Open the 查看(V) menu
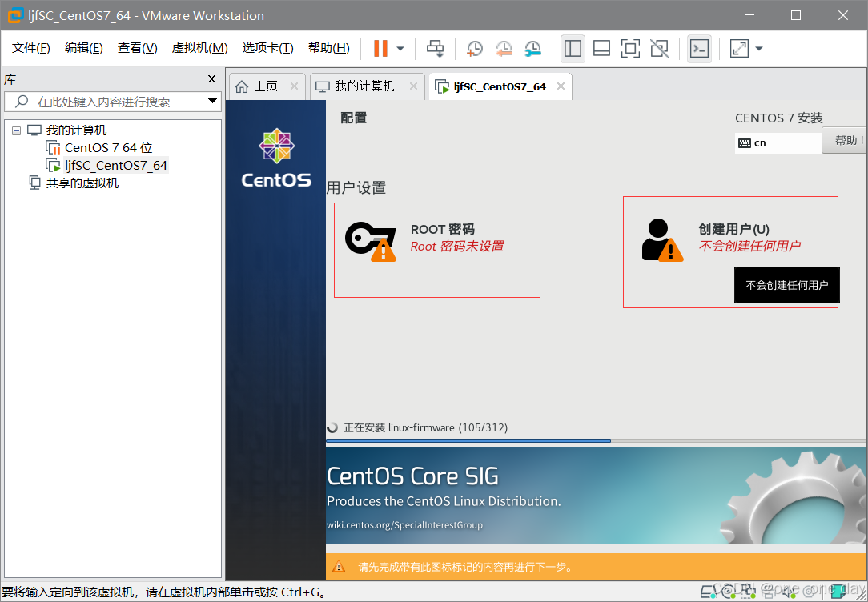Viewport: 868px width, 602px height. tap(137, 48)
